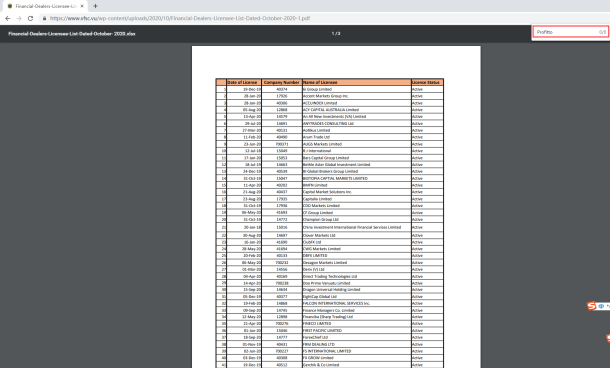Focus the address bar URL
The image size is (610, 368).
[x=180, y=18]
